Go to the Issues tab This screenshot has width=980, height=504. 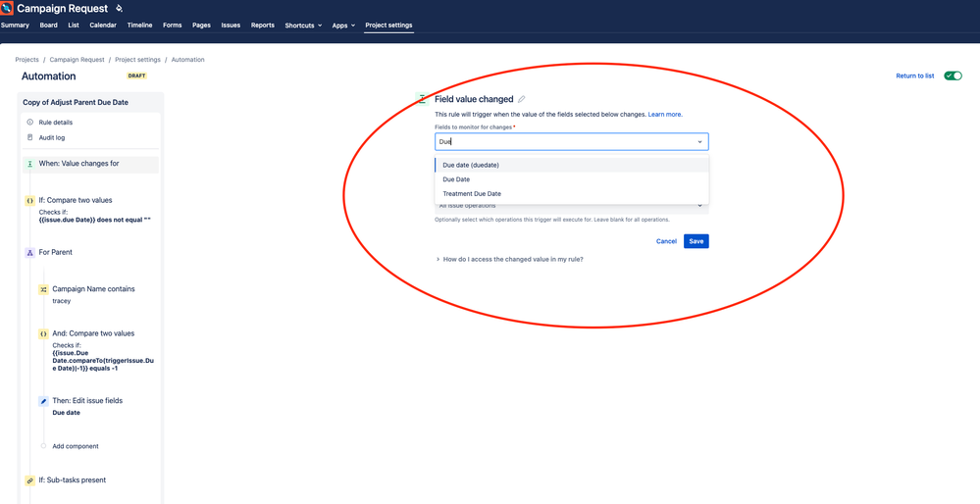[231, 25]
